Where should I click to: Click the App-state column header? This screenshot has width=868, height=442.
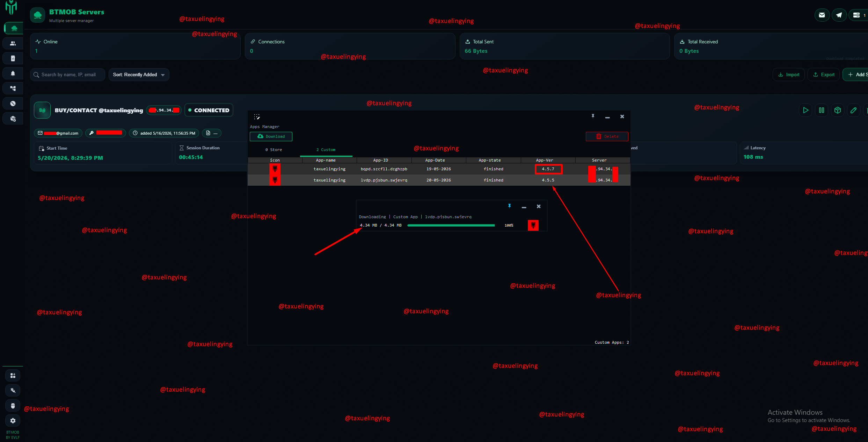pyautogui.click(x=494, y=160)
